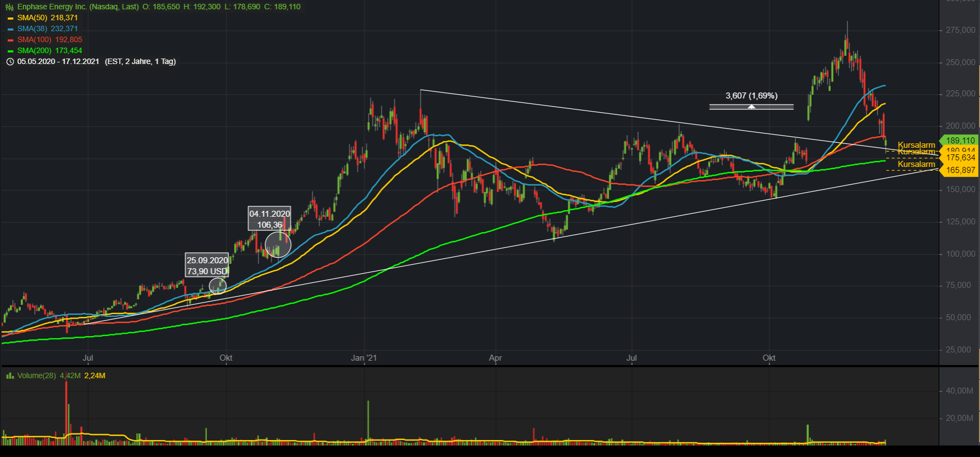Click the 04.11.2020 106,36 annotation box
980x457 pixels.
click(270, 219)
